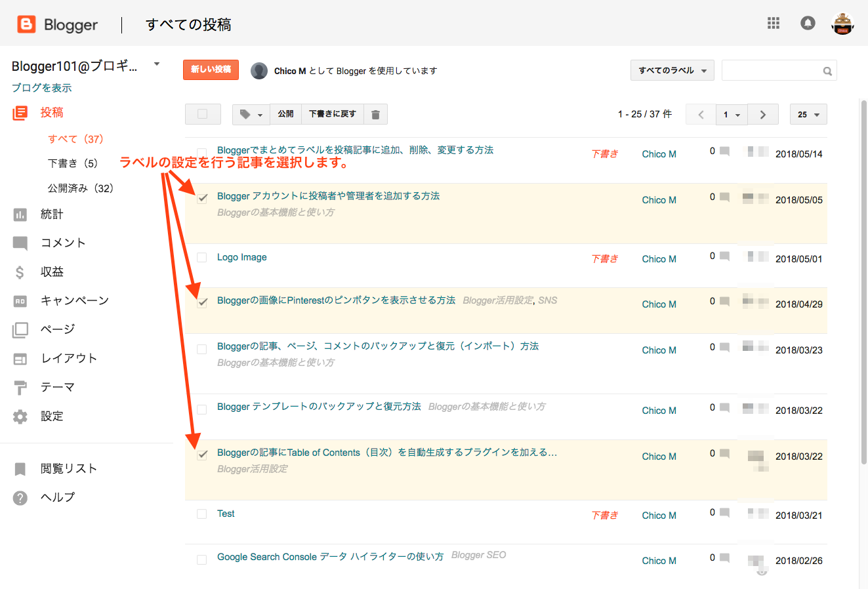
Task: Open the Google apps grid
Action: tap(774, 24)
